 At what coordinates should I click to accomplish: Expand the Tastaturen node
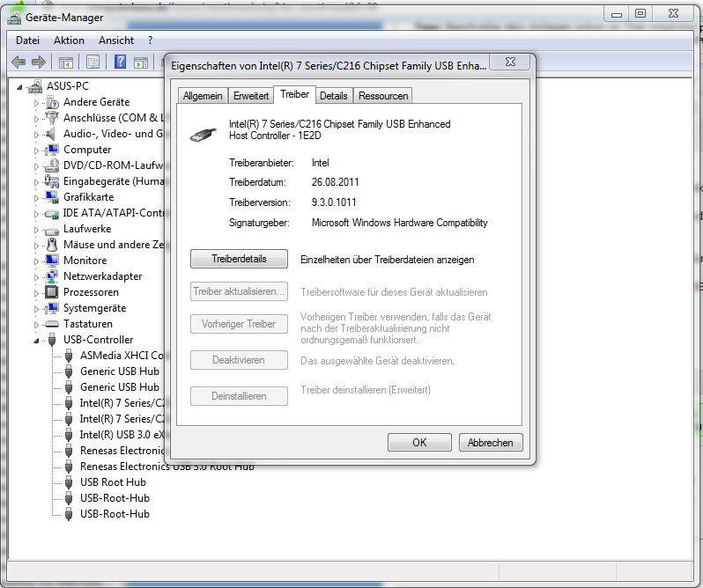36,325
